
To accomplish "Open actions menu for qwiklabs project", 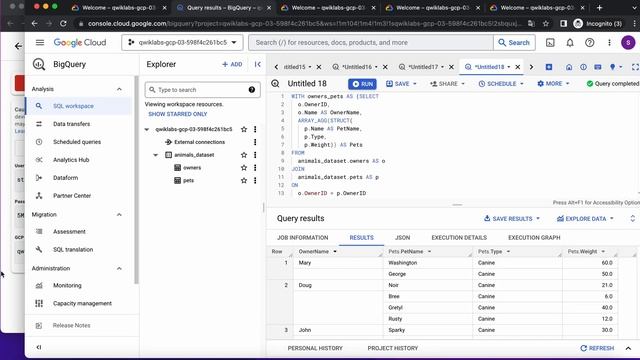I will 255,129.
